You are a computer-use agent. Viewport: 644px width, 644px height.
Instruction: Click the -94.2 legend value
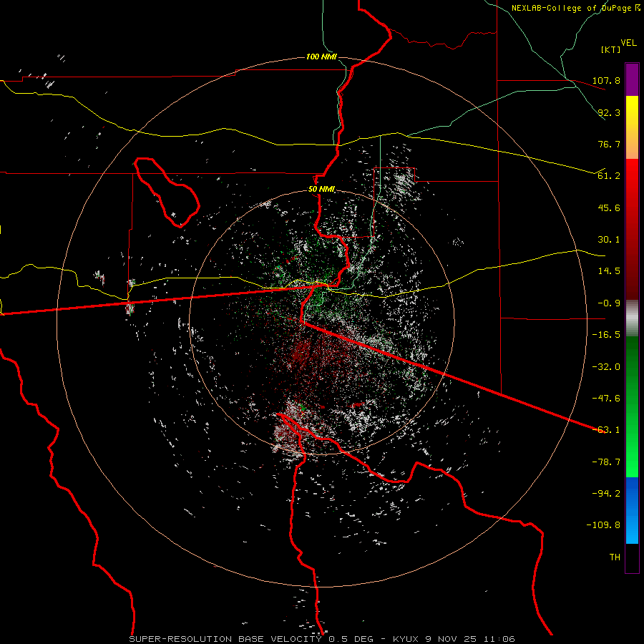click(x=606, y=494)
